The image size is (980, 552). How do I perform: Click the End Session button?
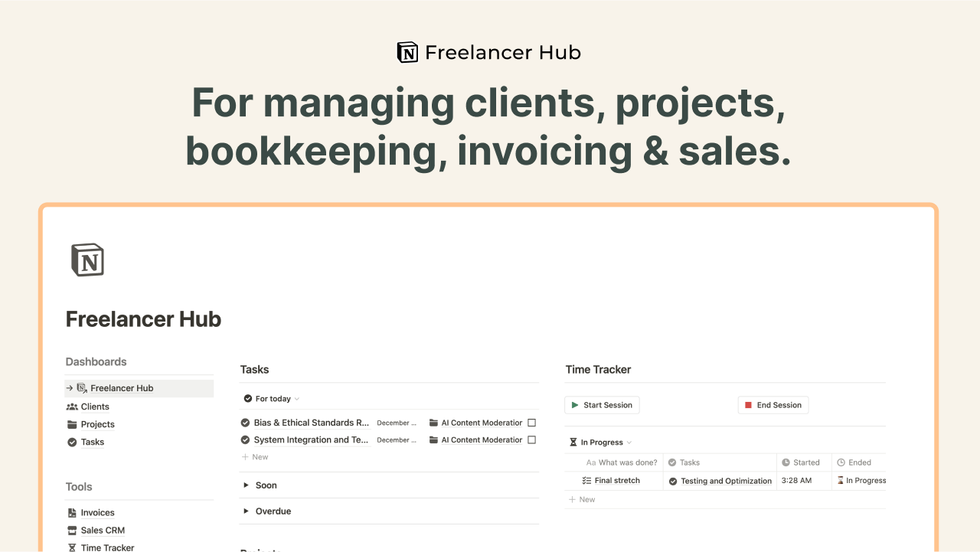(x=773, y=404)
